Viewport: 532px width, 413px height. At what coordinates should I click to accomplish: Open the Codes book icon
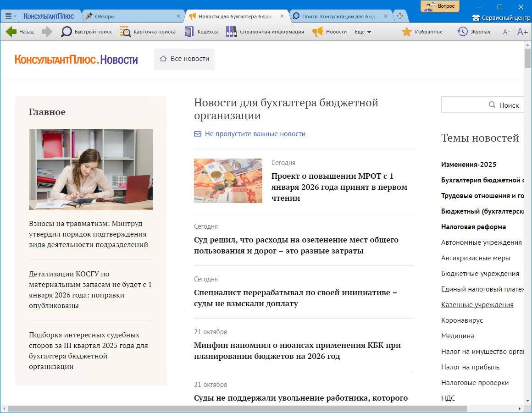(x=188, y=32)
